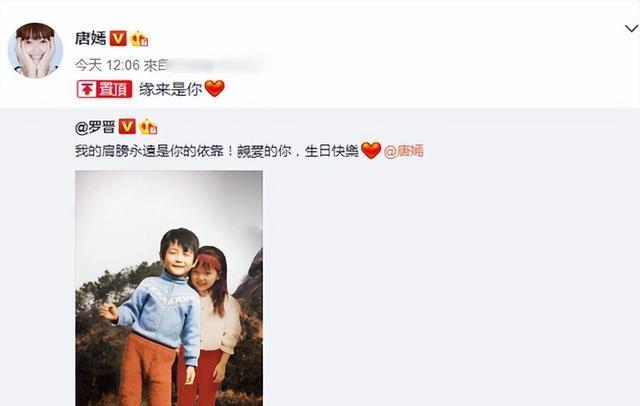Viewport: 640px width, 406px height.
Task: Open the gray reposted content area
Action: point(320,257)
